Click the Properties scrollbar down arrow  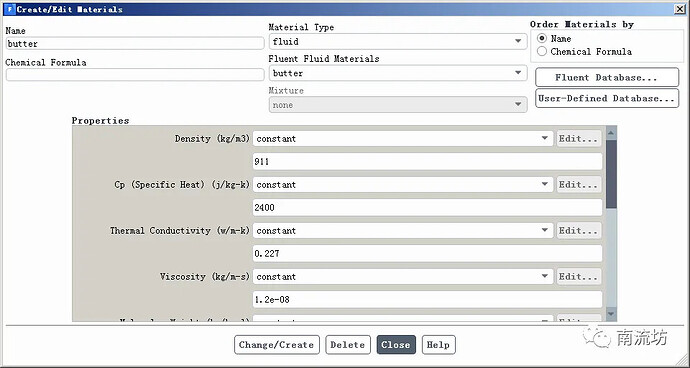[611, 314]
